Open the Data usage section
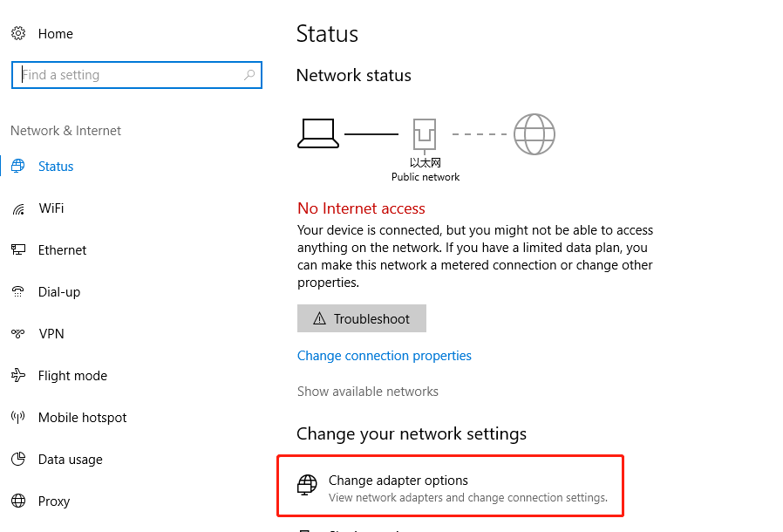This screenshot has width=783, height=532. tap(71, 459)
